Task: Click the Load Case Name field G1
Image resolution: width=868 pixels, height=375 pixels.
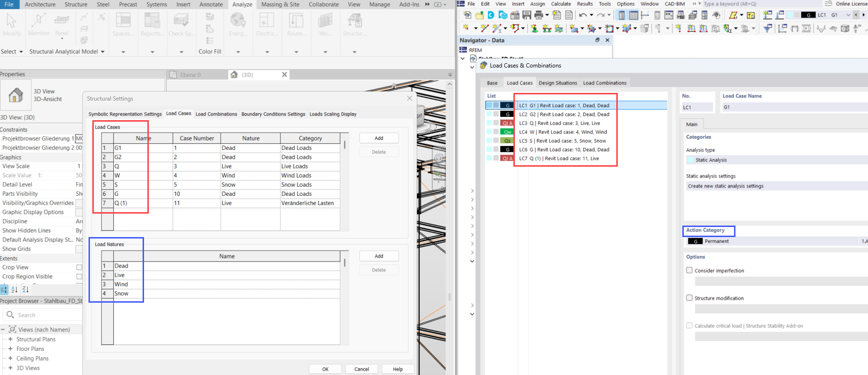Action: [794, 107]
